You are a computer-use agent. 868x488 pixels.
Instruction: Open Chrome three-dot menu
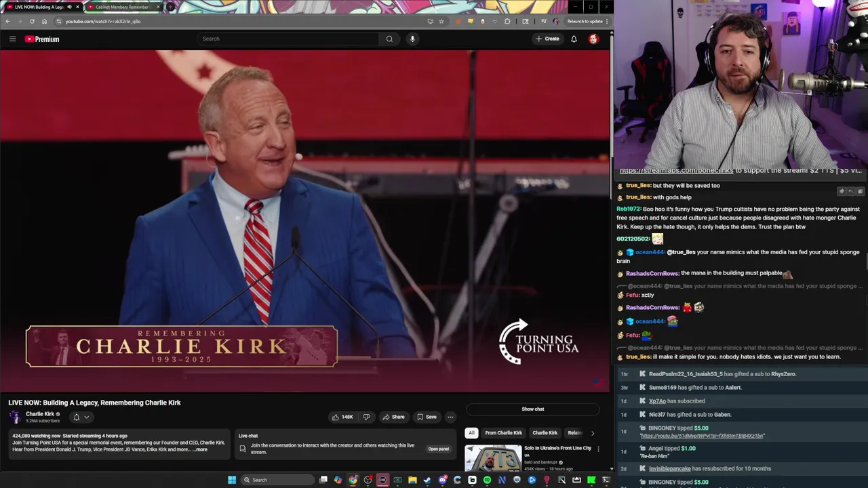(x=607, y=21)
